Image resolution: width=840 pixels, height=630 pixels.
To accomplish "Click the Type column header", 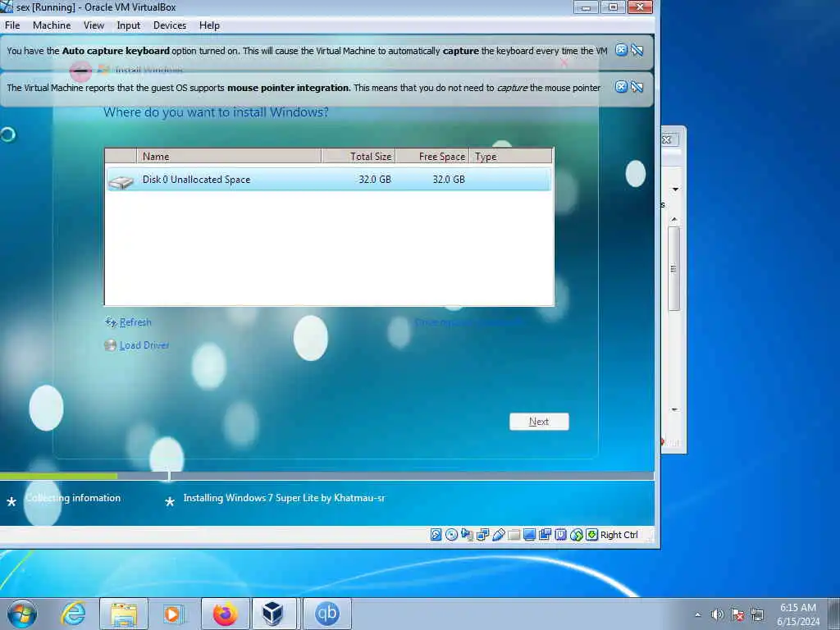I will tap(510, 157).
